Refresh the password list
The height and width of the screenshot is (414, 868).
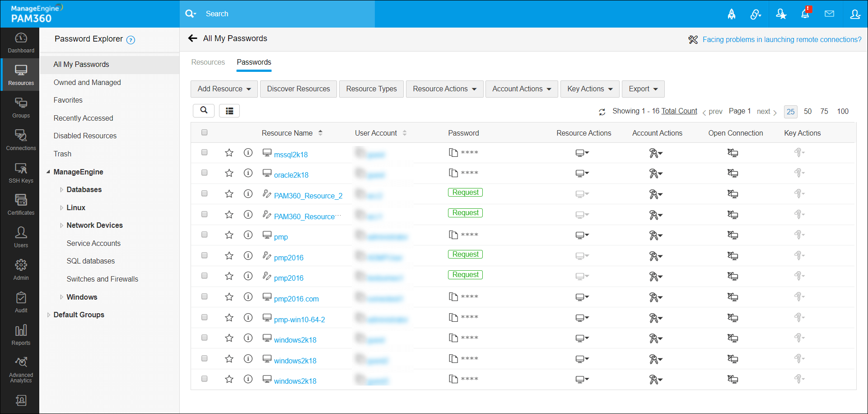coord(602,112)
